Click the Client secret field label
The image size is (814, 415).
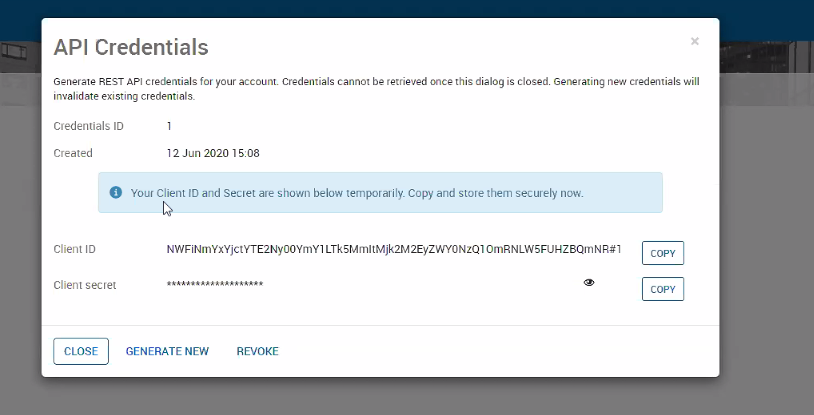(x=85, y=285)
